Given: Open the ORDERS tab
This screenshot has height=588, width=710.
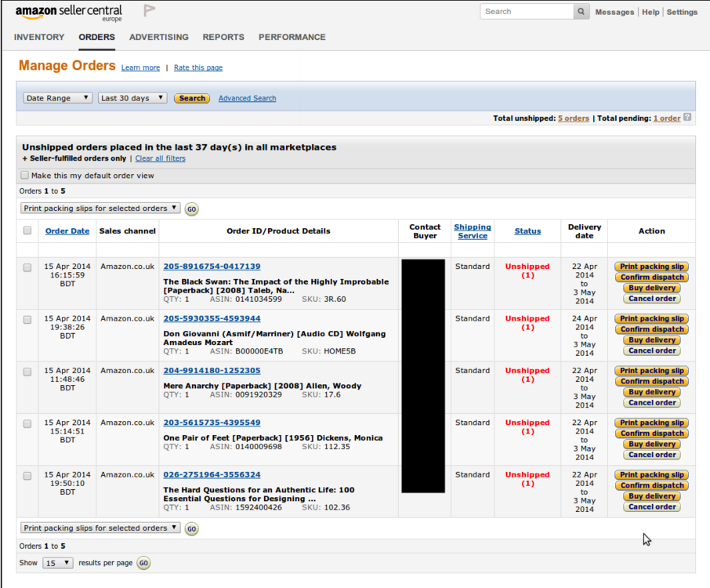Looking at the screenshot, I should point(96,37).
